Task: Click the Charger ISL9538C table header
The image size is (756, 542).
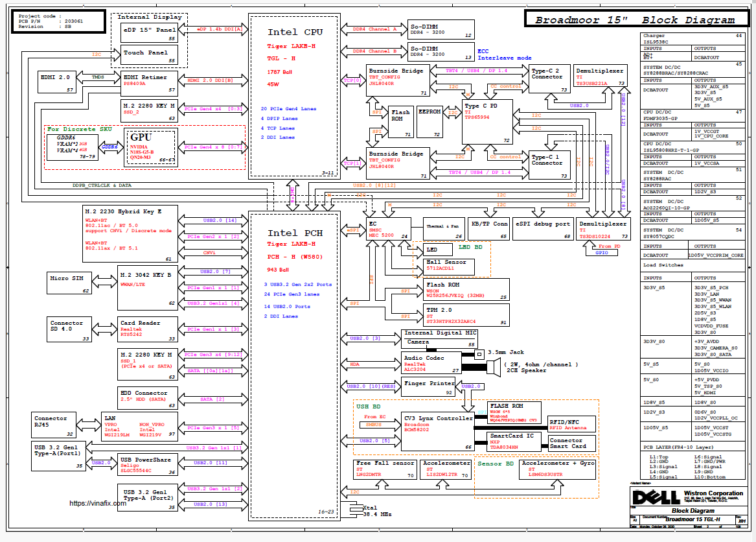Action: point(693,39)
